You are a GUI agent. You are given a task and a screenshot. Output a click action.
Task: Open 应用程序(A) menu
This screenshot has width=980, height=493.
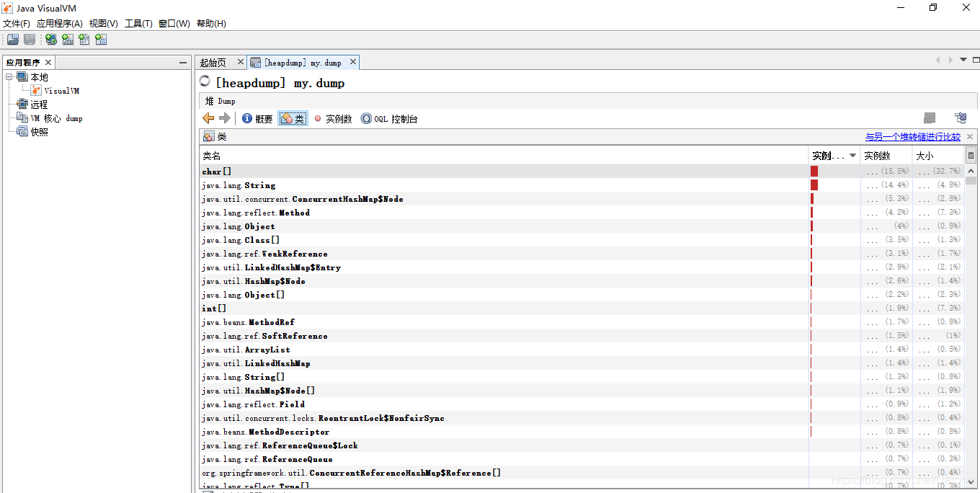tap(59, 24)
